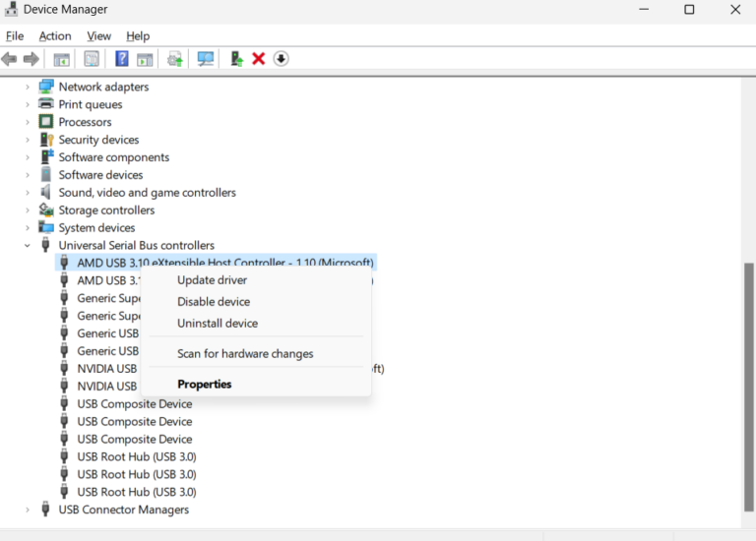Click the Properties sheet toolbar icon

pos(92,59)
